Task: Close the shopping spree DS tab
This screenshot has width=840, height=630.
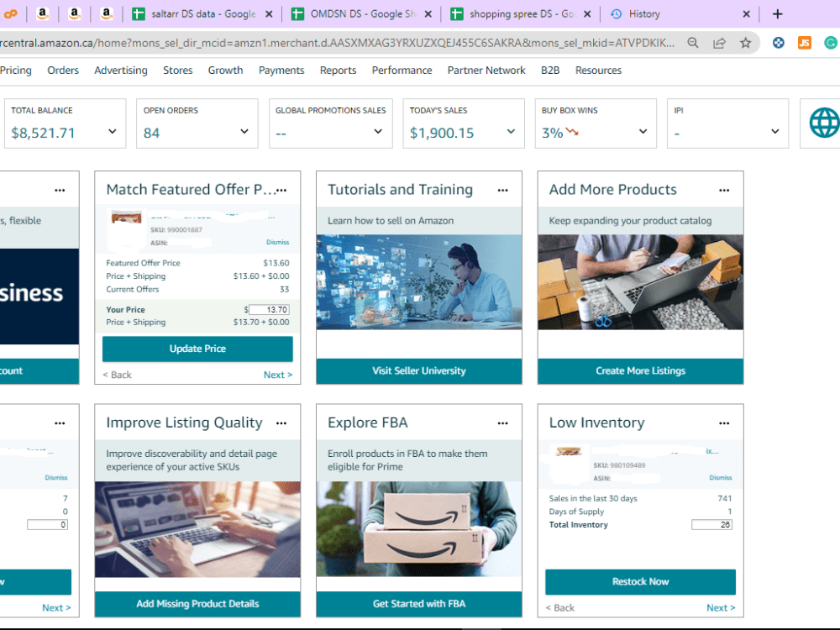Action: point(587,14)
